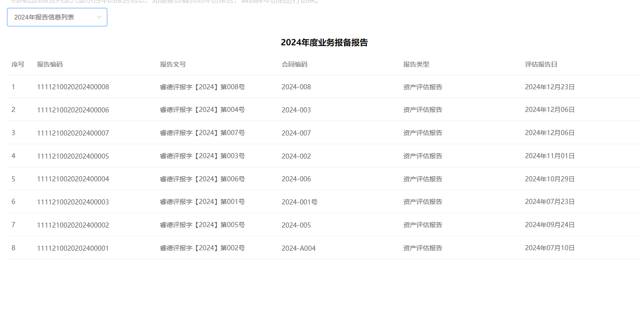Click report number 睿德评报字【2024】第003号

[x=202, y=156]
